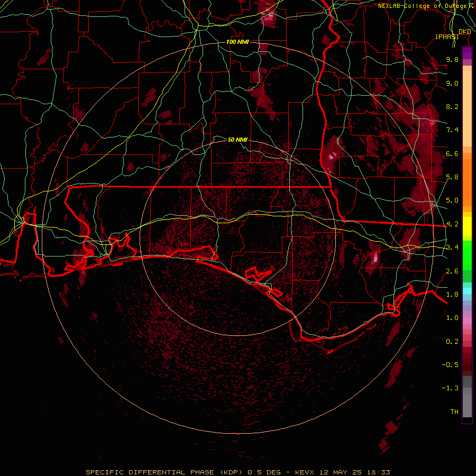Click the 3.4 scale value
Image resolution: width=476 pixels, height=476 pixels.
[x=452, y=248]
